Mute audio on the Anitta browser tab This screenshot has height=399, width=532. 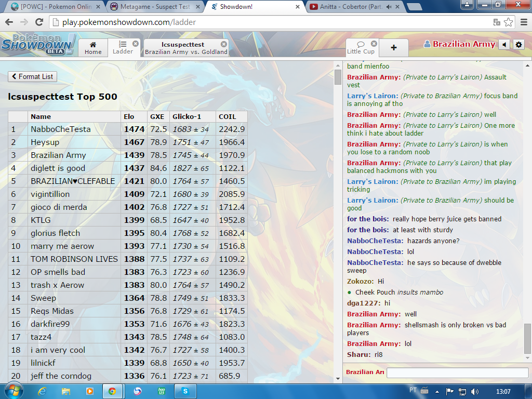coord(389,6)
